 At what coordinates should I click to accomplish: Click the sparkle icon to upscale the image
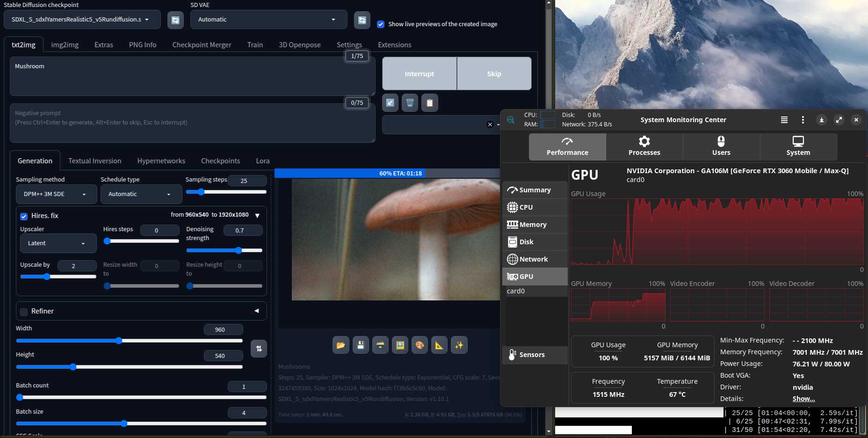[459, 345]
